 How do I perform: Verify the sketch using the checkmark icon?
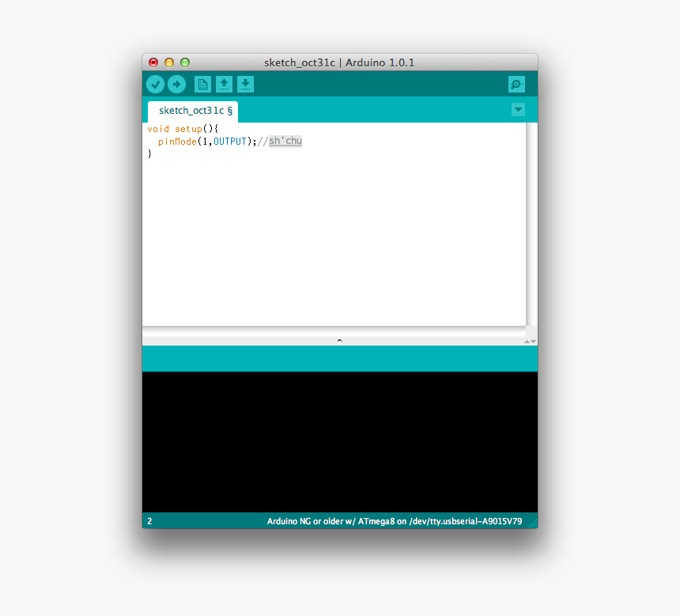155,84
